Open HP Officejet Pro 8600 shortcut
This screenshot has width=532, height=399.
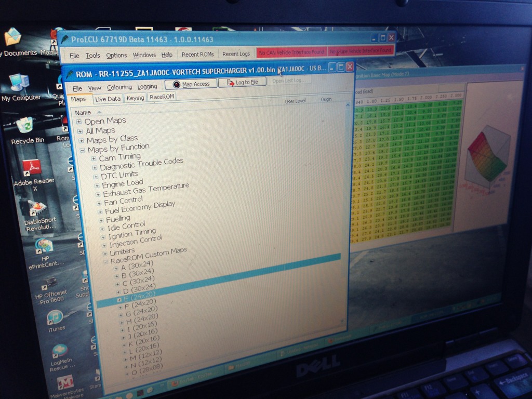pos(49,284)
